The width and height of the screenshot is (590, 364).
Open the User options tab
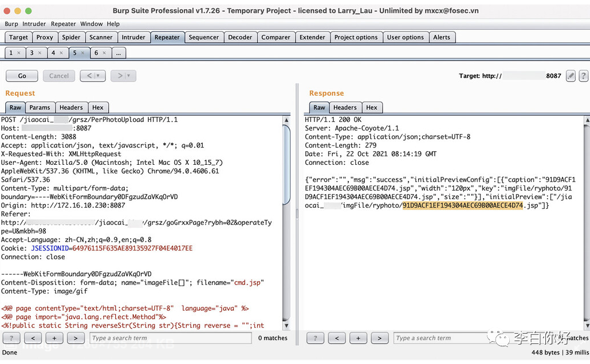(x=405, y=37)
